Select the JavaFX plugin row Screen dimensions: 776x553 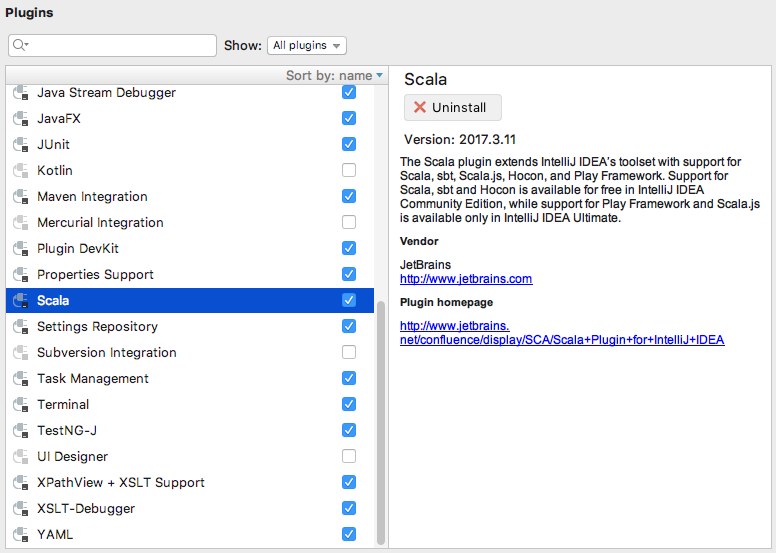pyautogui.click(x=190, y=118)
